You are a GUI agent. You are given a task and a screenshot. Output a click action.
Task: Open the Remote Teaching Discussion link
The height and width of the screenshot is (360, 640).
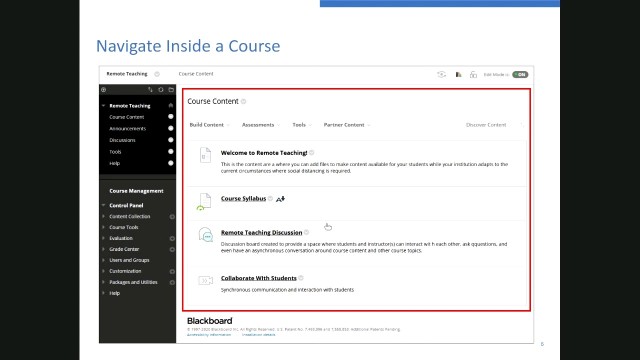click(x=262, y=233)
